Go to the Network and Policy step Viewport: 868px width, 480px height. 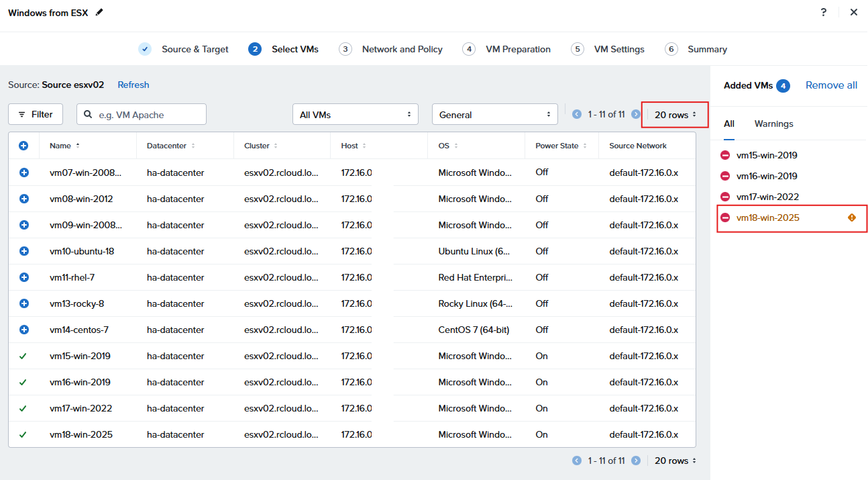click(x=402, y=49)
